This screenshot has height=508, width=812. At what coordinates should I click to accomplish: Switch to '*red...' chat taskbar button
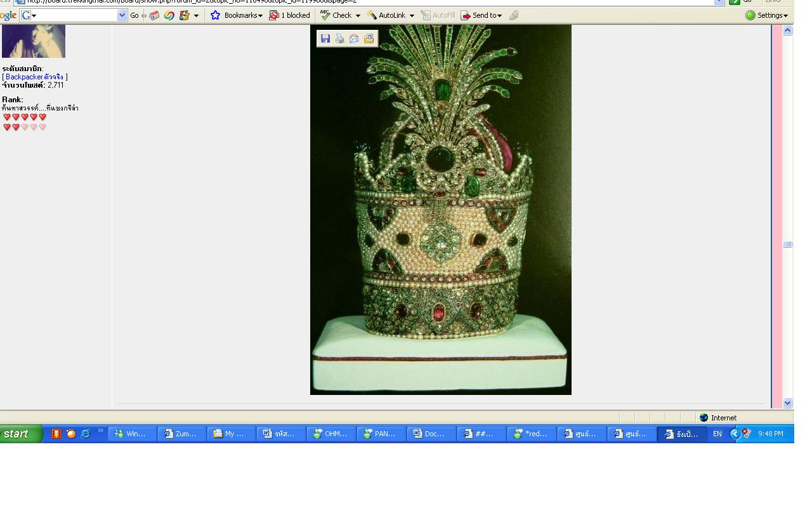tap(532, 434)
